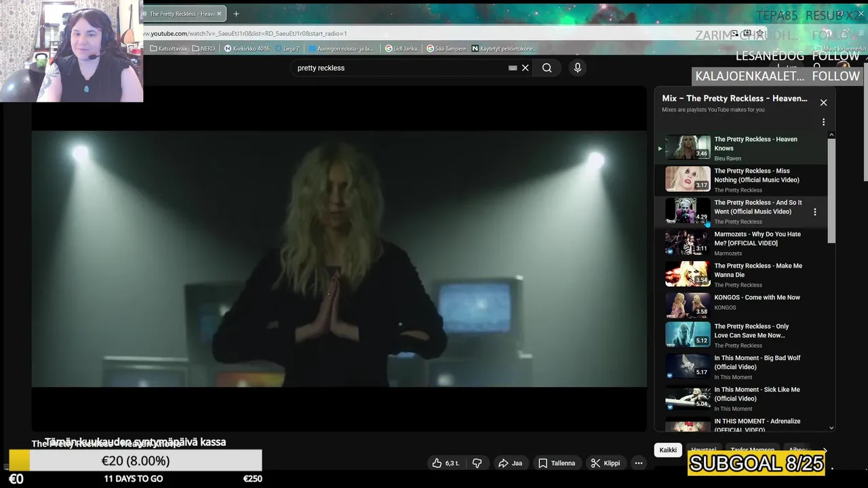Play Marmozets Why Do You Hate Me thumbnail
Viewport: 868px width, 488px height.
[688, 243]
